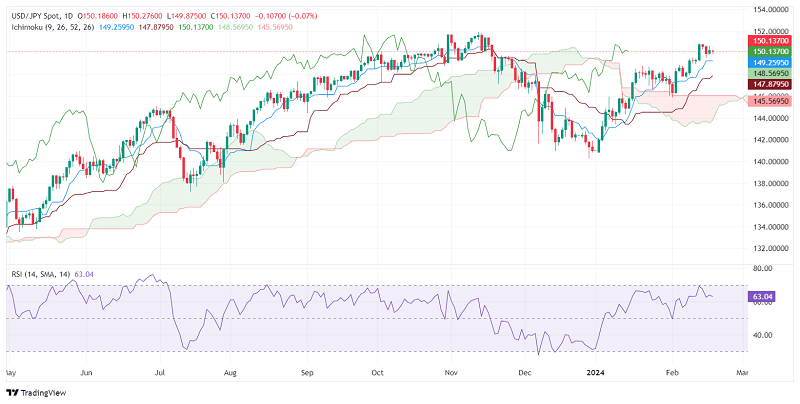This screenshot has width=800, height=404.
Task: Click the green 150.13700 price axis label
Action: coord(771,51)
